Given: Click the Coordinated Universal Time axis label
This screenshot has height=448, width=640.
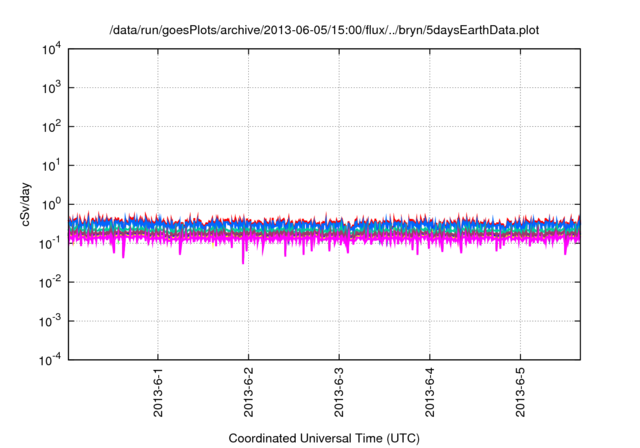Looking at the screenshot, I should 325,438.
